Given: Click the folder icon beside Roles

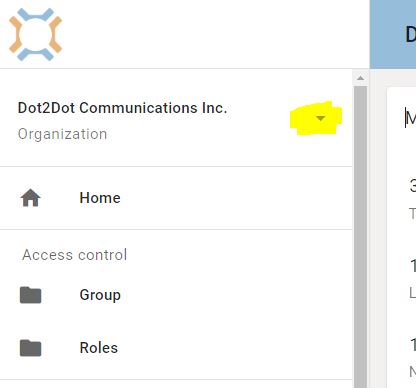Looking at the screenshot, I should [30, 348].
